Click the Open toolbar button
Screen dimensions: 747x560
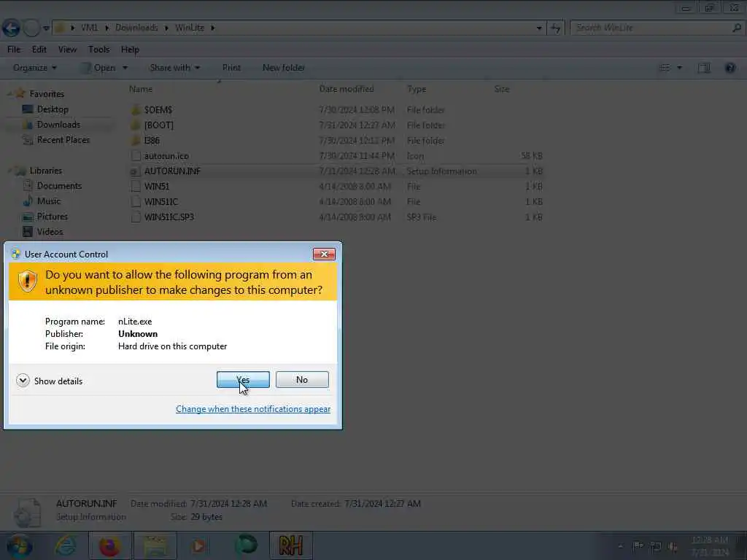[98, 68]
